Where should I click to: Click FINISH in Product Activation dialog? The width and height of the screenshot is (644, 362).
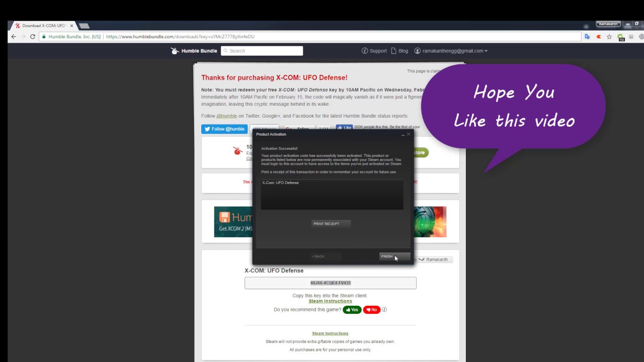[394, 256]
